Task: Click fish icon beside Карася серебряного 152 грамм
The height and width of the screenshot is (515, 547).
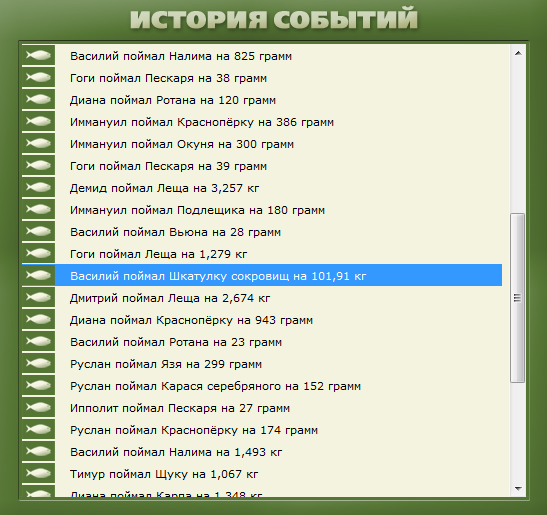Action: point(38,385)
